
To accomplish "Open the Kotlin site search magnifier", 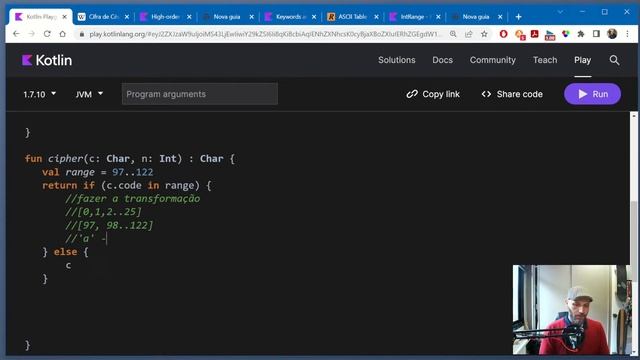I will pos(614,60).
